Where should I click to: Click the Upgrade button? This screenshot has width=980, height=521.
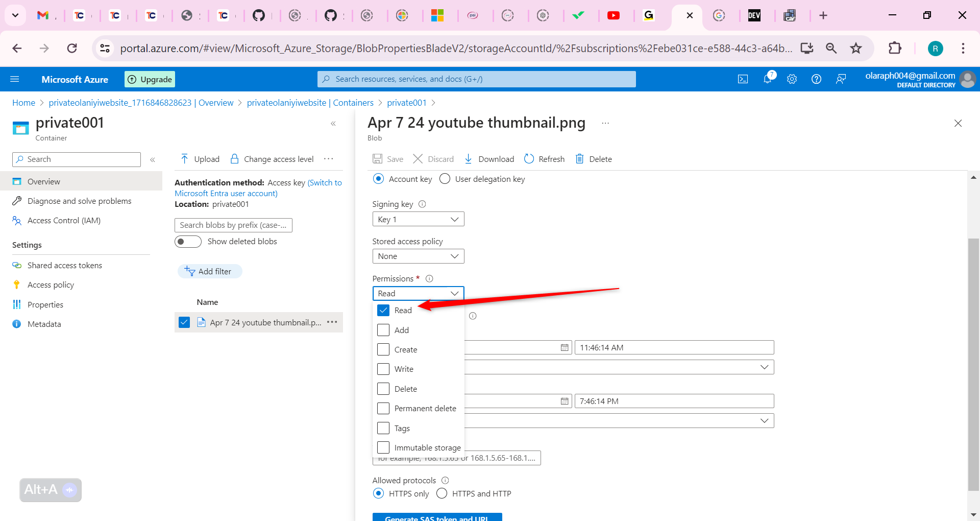point(150,79)
